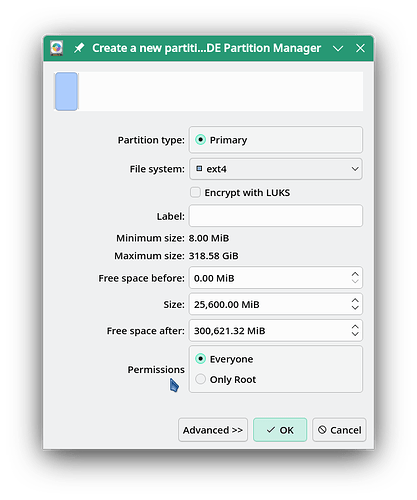Click the blue partition block in resizer bar
The height and width of the screenshot is (500, 417).
pyautogui.click(x=66, y=91)
